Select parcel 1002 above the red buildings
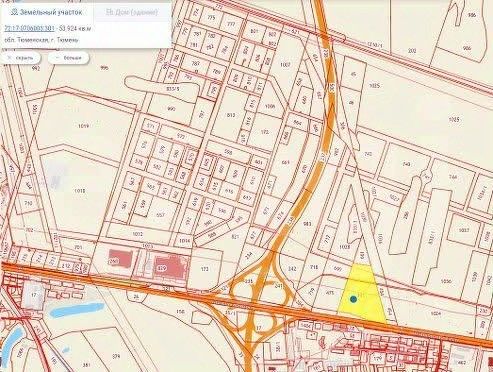 (x=137, y=234)
